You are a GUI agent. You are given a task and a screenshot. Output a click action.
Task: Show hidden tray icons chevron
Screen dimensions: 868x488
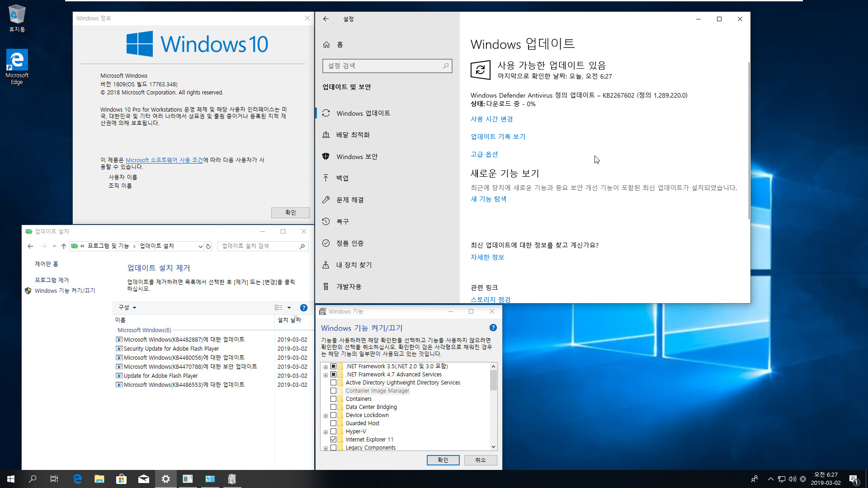click(770, 479)
